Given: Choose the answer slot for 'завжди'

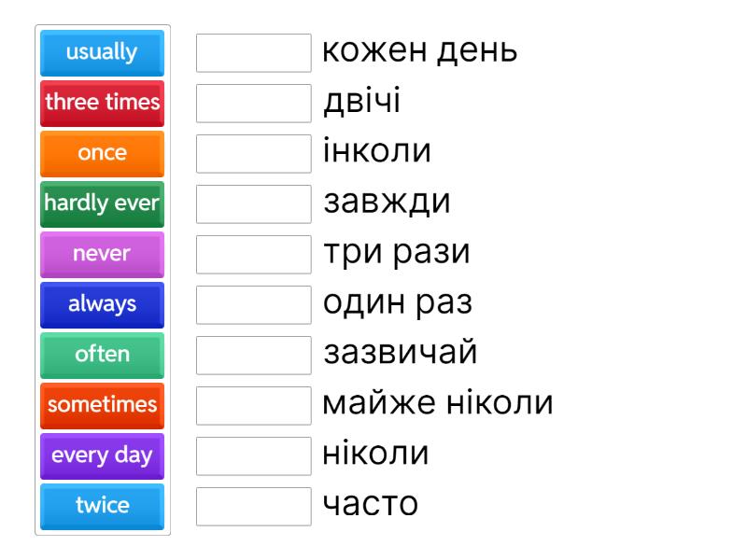Looking at the screenshot, I should [x=253, y=204].
